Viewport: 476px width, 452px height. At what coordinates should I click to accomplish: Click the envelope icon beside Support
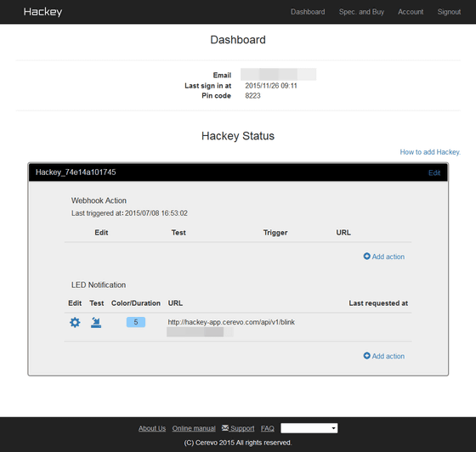click(x=225, y=427)
